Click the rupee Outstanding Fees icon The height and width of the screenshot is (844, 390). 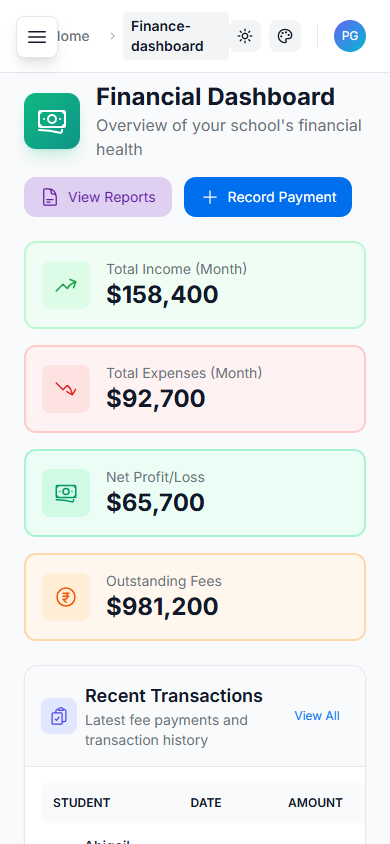[66, 597]
